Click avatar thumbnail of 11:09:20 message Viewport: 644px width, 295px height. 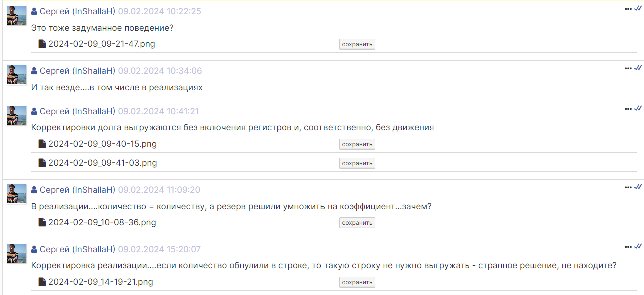point(16,194)
